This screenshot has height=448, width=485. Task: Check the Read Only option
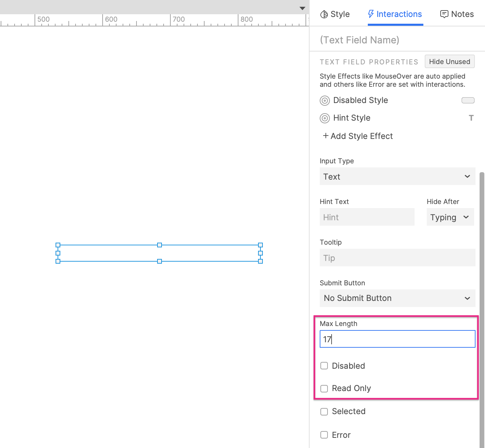click(324, 388)
